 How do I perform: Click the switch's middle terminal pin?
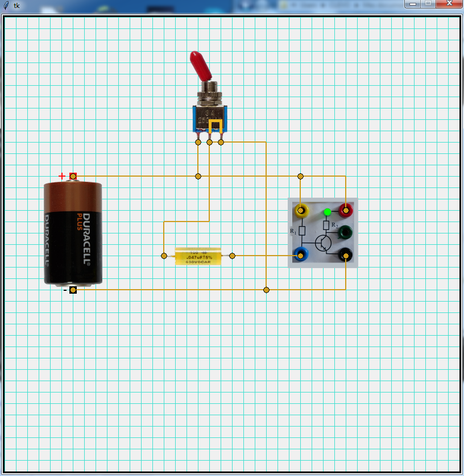[x=209, y=142]
